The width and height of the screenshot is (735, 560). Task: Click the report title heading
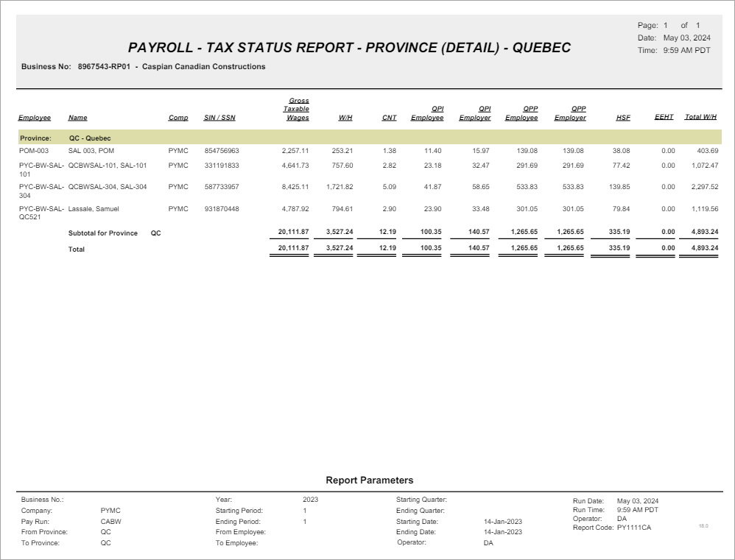(x=349, y=48)
